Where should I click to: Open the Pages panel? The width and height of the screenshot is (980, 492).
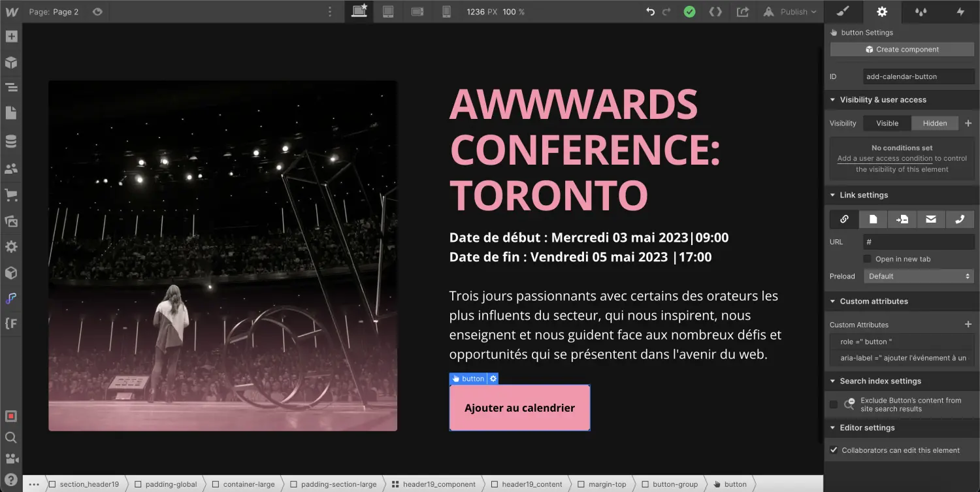point(11,112)
